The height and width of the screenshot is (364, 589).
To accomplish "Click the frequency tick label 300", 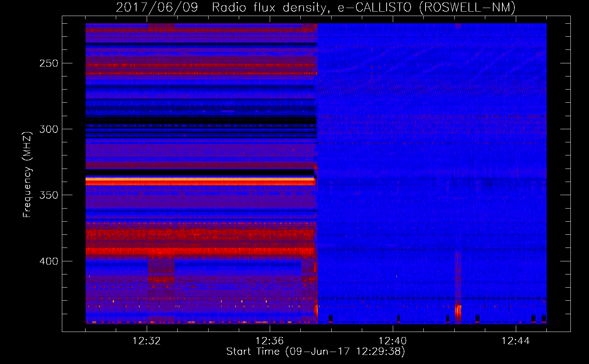I will [49, 129].
